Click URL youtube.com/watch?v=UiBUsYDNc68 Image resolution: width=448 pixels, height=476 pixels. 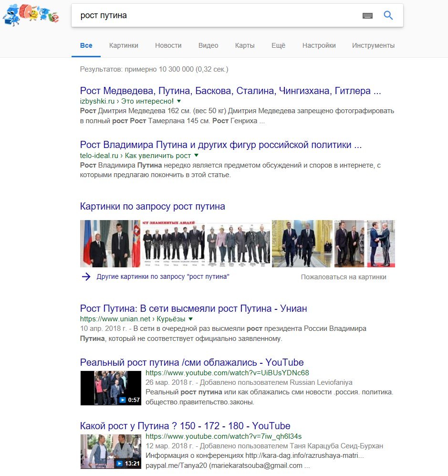[227, 373]
